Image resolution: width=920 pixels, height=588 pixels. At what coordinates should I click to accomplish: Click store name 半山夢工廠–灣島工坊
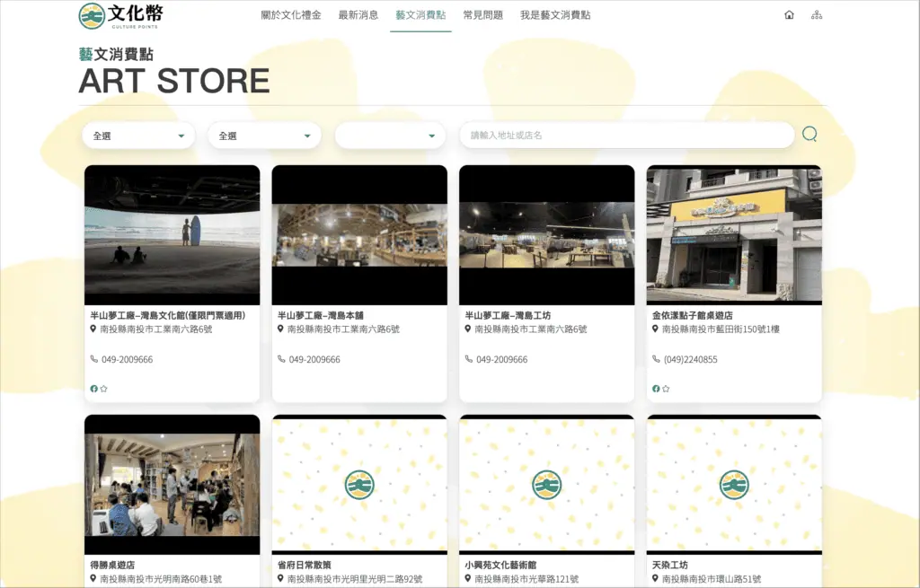[508, 315]
